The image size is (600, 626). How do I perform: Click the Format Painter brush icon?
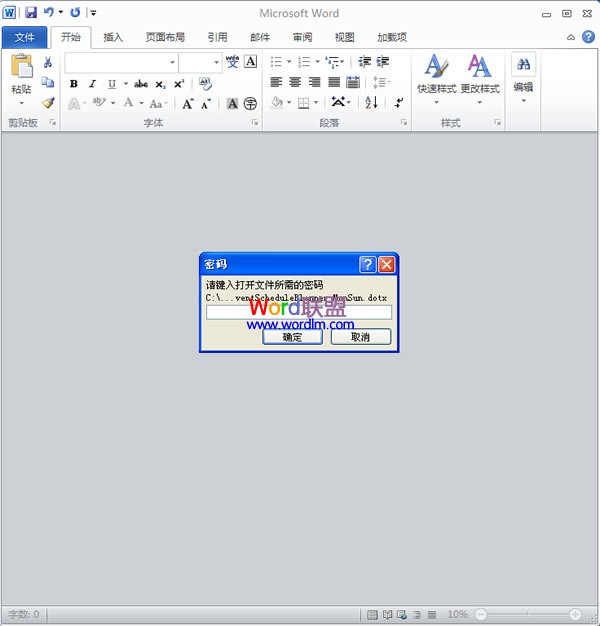(x=48, y=102)
